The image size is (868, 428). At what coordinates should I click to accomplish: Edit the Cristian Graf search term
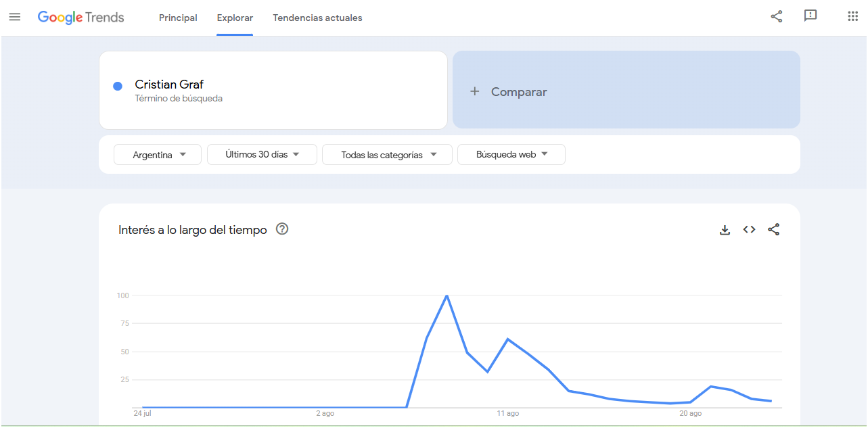coord(169,85)
